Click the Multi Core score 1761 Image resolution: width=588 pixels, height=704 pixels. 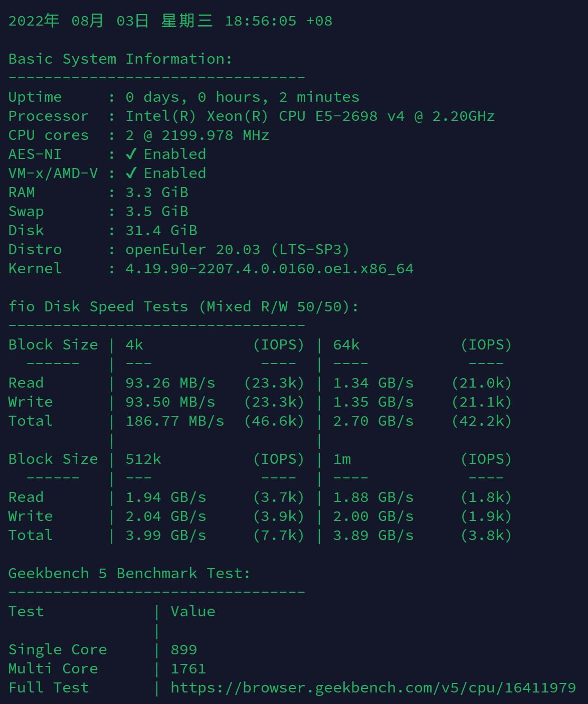(188, 669)
